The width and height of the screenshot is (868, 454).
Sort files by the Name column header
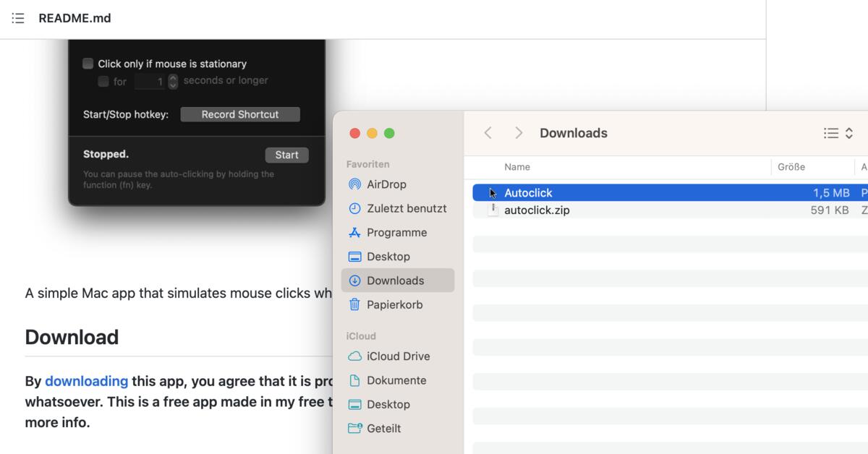click(x=517, y=167)
